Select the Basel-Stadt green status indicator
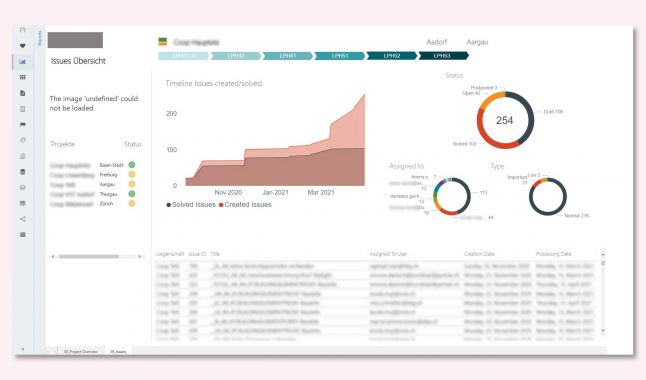Image resolution: width=646 pixels, height=380 pixels. [x=132, y=165]
